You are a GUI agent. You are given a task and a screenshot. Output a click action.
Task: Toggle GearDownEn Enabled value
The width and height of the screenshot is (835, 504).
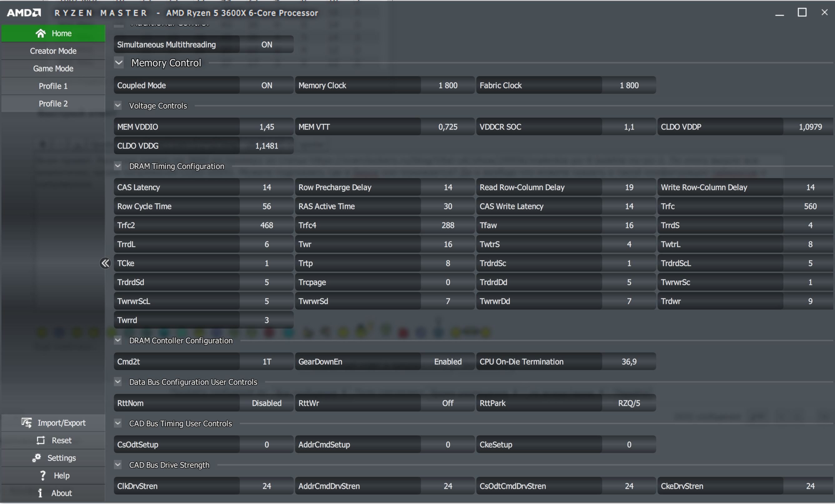448,362
